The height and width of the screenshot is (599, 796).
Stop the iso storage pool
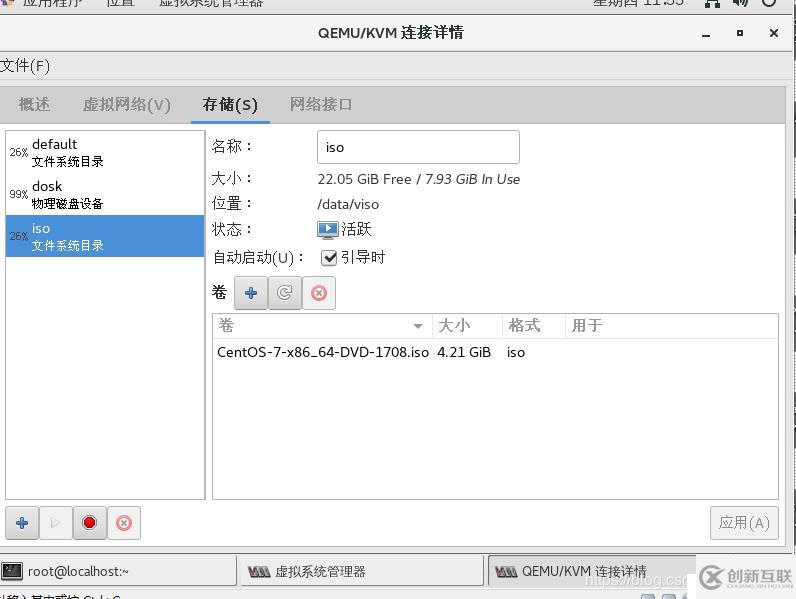tap(89, 523)
